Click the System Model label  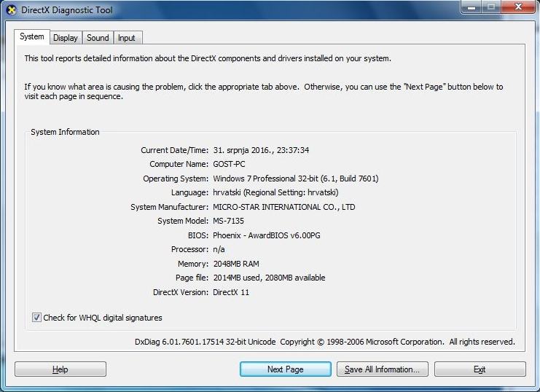pyautogui.click(x=183, y=221)
